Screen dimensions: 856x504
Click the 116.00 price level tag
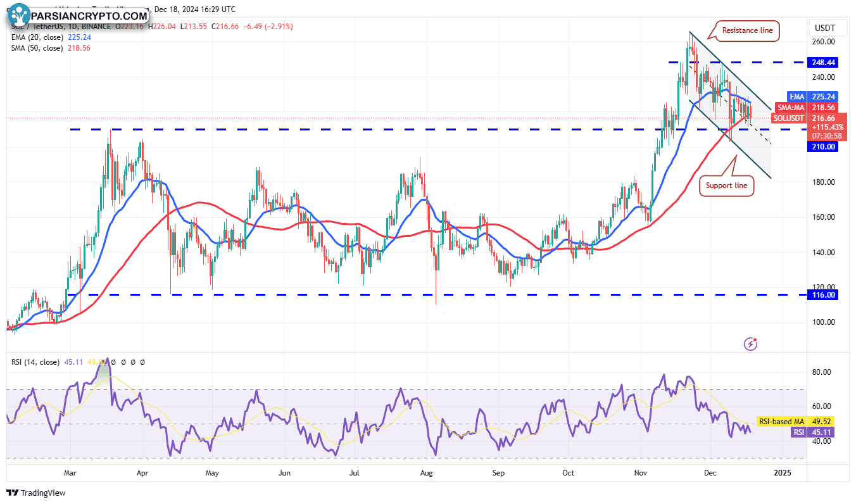tap(823, 295)
